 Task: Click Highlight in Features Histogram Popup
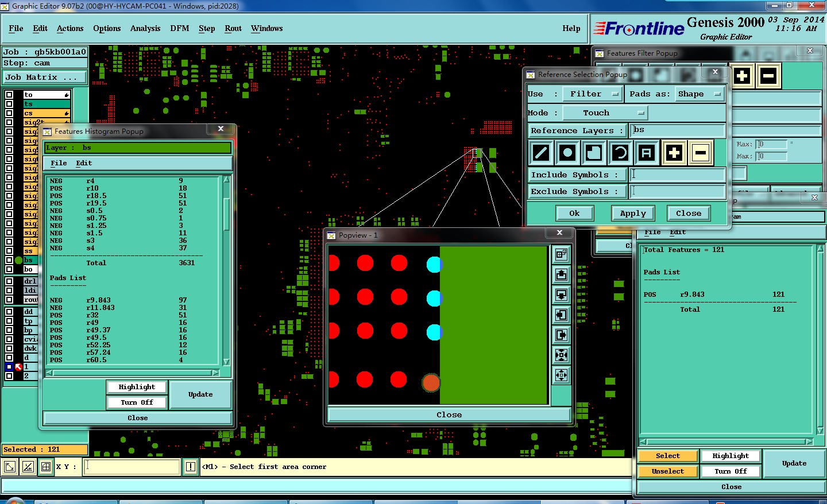137,387
